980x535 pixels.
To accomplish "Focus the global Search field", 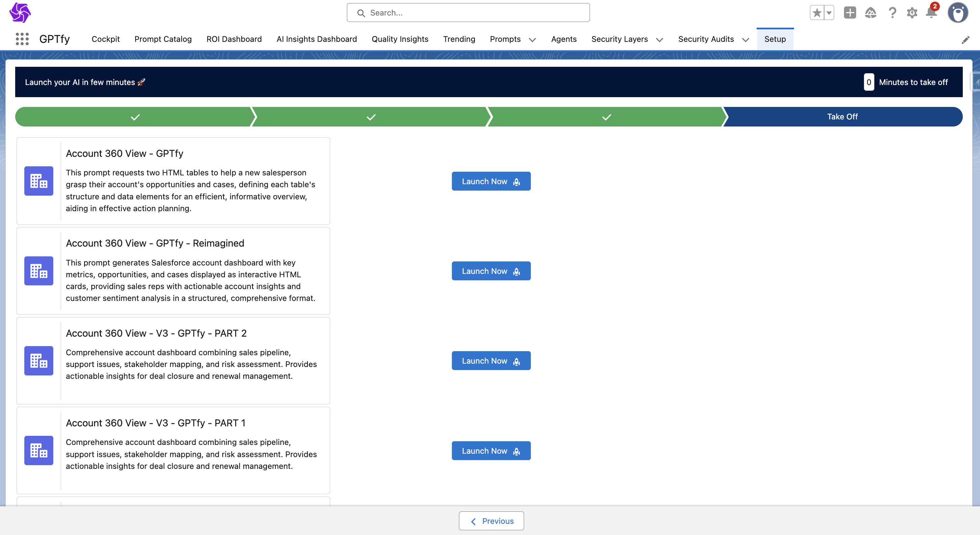I will click(468, 13).
